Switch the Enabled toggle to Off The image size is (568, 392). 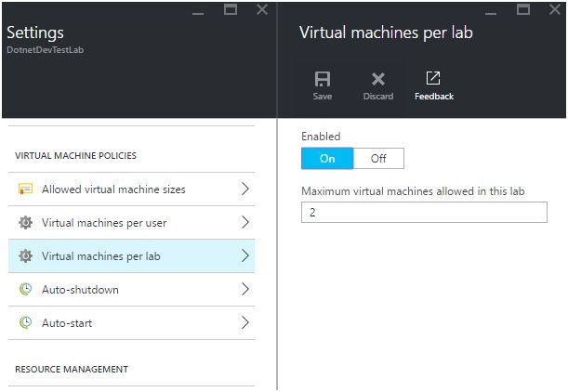pyautogui.click(x=378, y=158)
